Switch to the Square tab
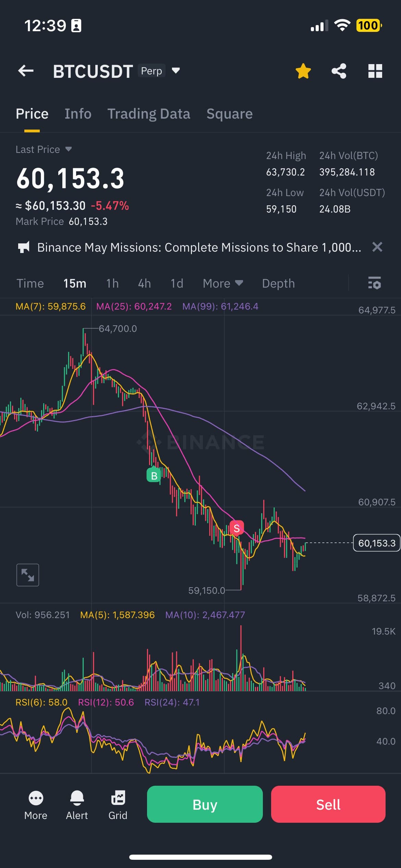 click(x=229, y=114)
